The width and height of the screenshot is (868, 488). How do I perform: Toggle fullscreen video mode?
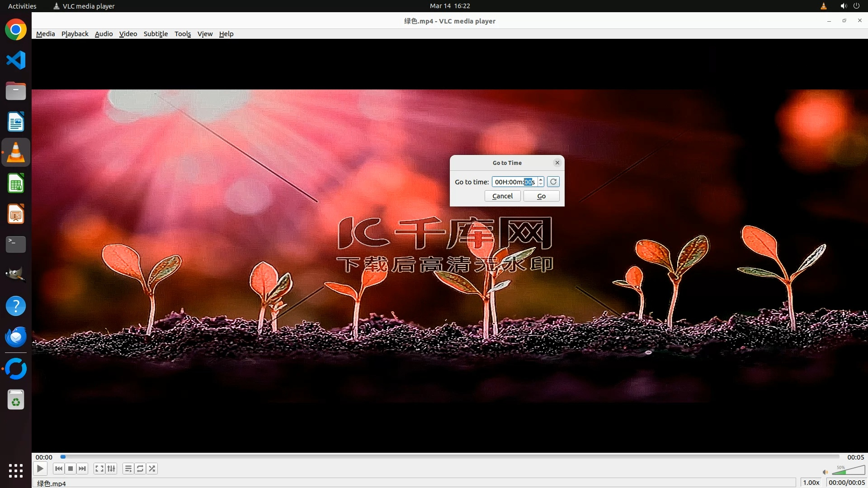click(x=99, y=469)
